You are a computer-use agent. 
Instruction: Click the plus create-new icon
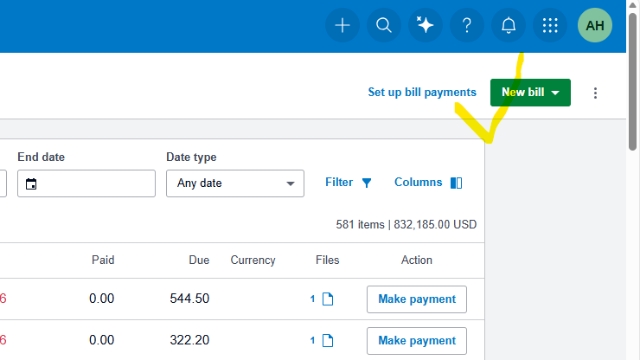342,25
